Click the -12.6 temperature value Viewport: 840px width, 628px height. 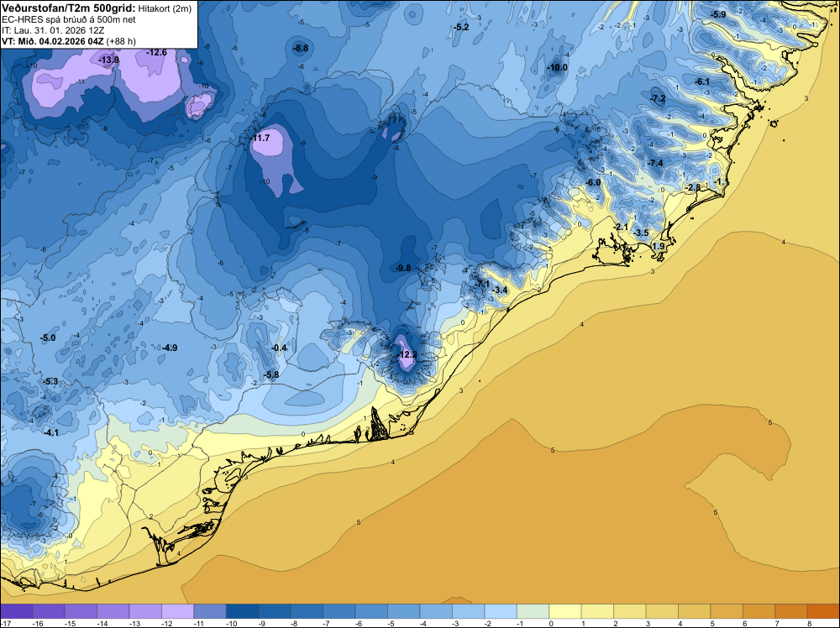pos(156,52)
